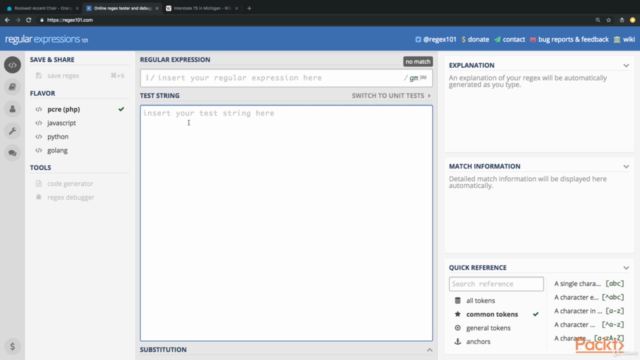The width and height of the screenshot is (640, 360).
Task: Click the anchors anchor icon
Action: pyautogui.click(x=458, y=342)
